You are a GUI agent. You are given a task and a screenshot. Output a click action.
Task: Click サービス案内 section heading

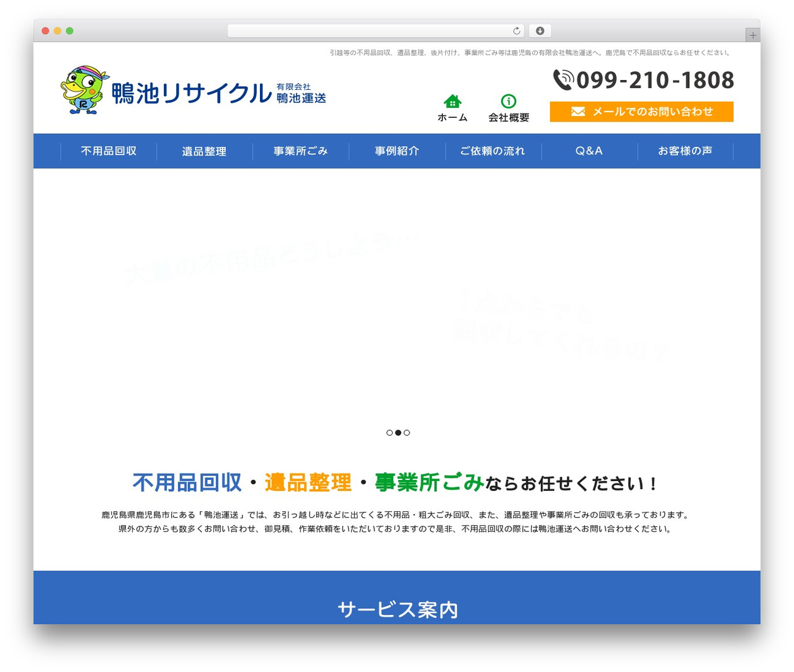pos(398,609)
